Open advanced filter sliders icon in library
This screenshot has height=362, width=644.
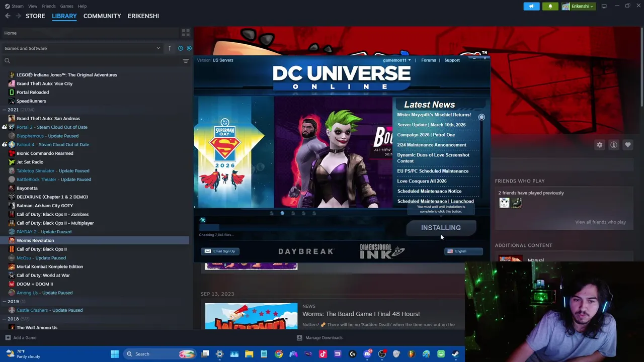coord(186,61)
